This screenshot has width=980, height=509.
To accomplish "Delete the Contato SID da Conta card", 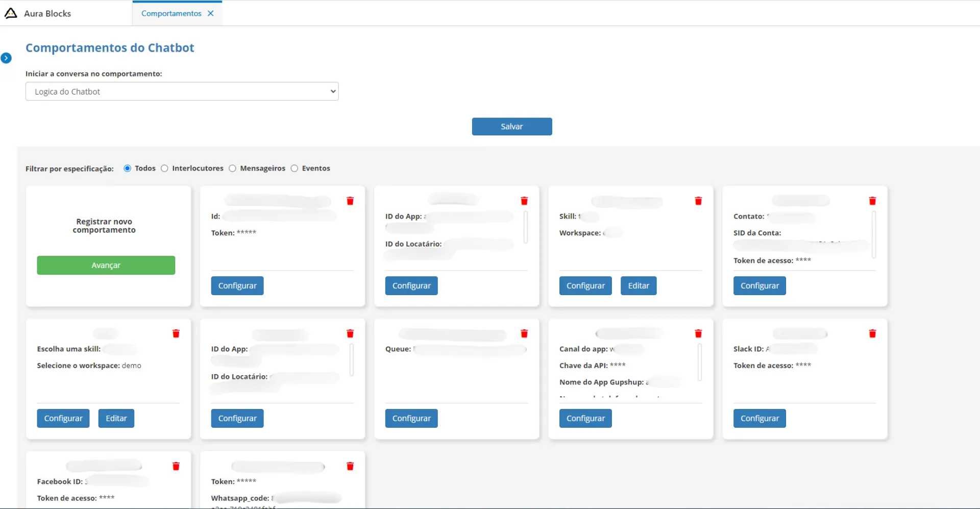I will 872,201.
